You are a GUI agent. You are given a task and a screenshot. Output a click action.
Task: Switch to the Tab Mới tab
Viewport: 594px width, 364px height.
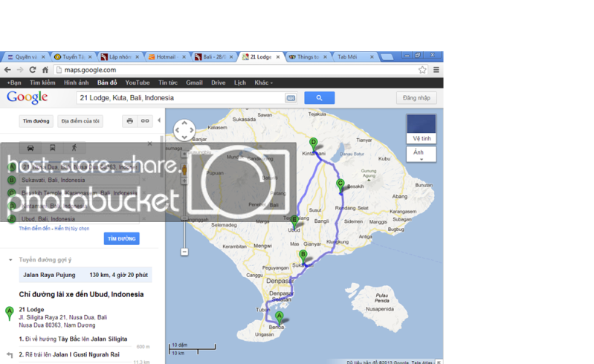coord(354,56)
